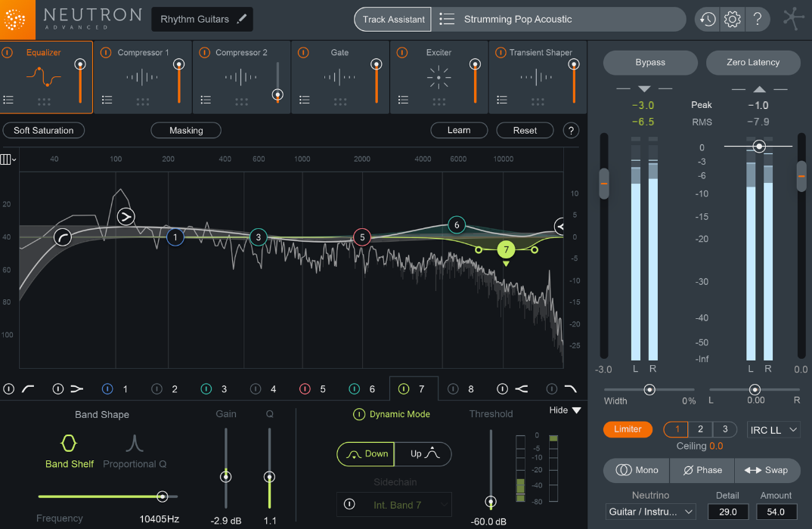This screenshot has height=529, width=812.
Task: Toggle Equalizer module power button
Action: [x=8, y=52]
